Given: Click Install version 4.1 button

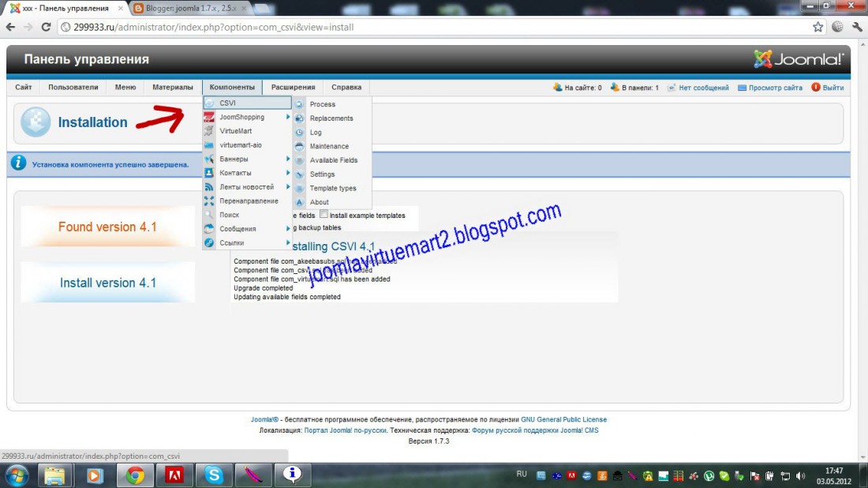Looking at the screenshot, I should [x=108, y=283].
